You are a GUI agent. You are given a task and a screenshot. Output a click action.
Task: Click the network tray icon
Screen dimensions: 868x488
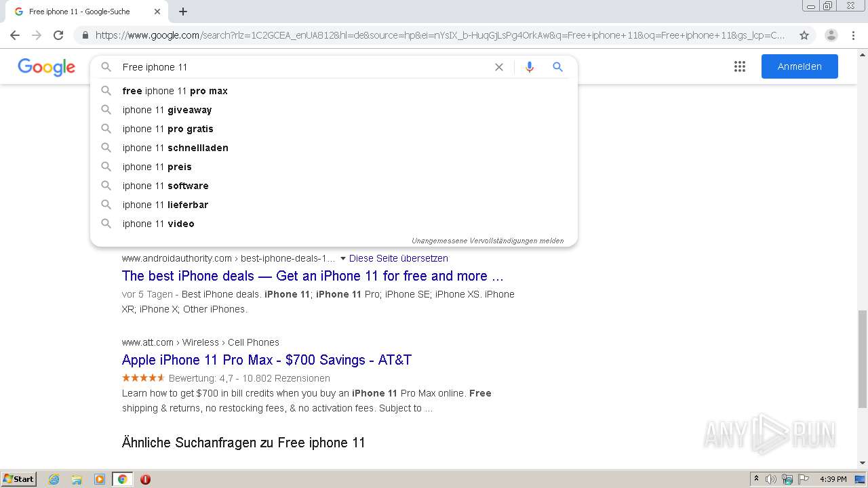click(787, 479)
